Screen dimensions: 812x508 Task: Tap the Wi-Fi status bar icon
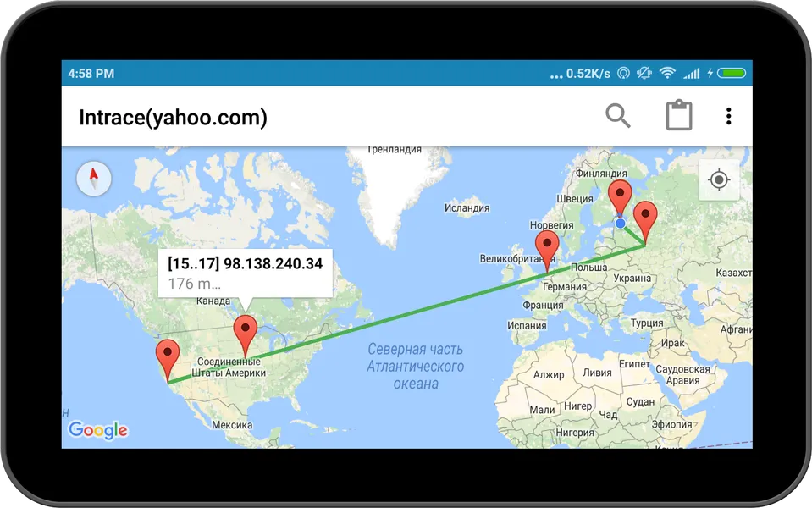667,73
